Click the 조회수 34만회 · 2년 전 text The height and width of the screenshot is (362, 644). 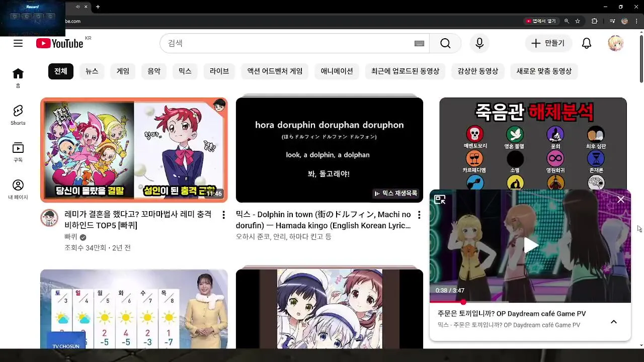98,248
